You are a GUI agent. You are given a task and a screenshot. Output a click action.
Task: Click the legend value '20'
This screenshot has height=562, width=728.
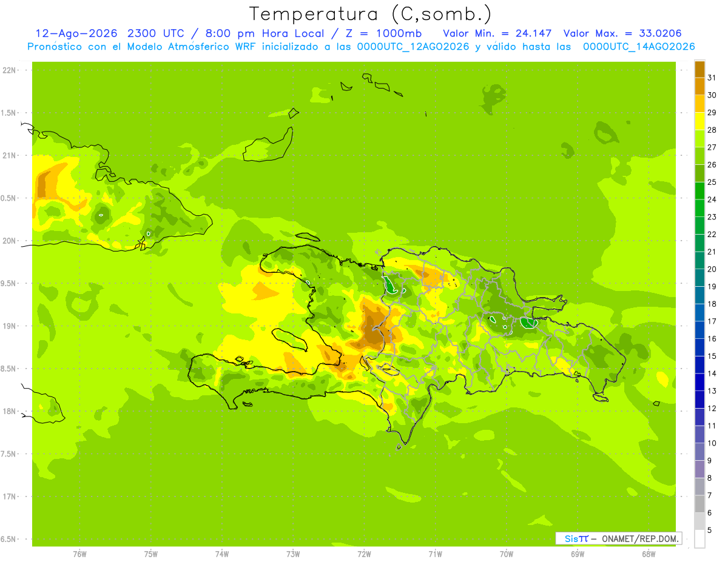tap(712, 269)
